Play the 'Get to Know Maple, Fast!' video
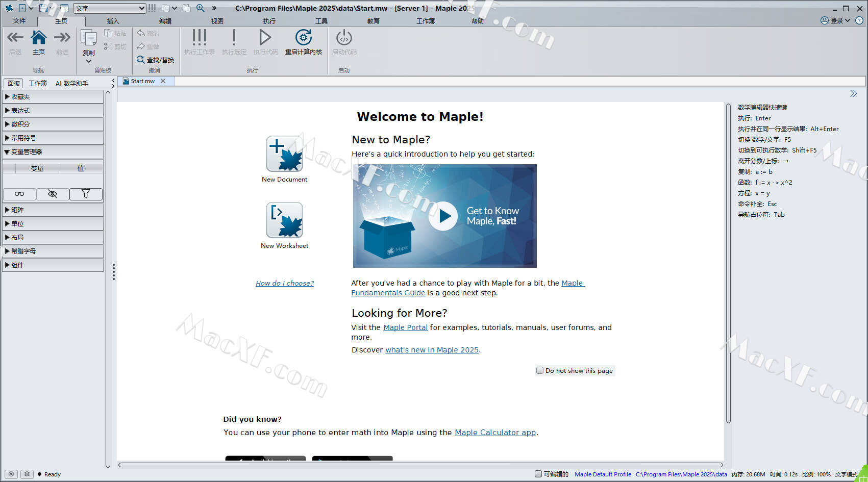This screenshot has width=868, height=482. [x=443, y=216]
